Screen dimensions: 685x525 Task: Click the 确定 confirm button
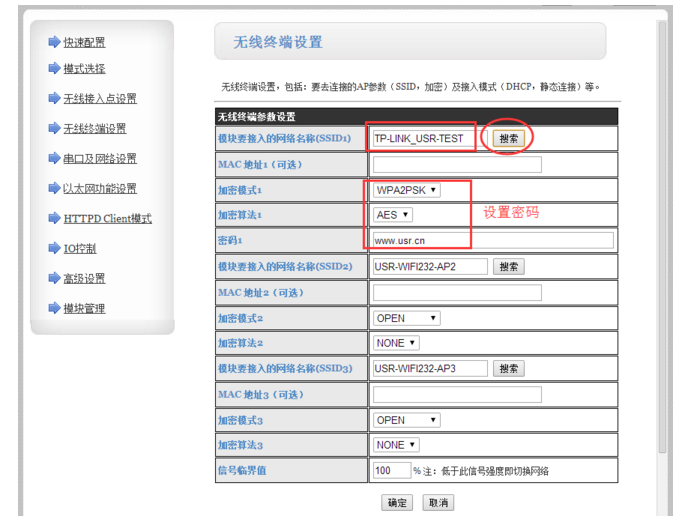397,503
